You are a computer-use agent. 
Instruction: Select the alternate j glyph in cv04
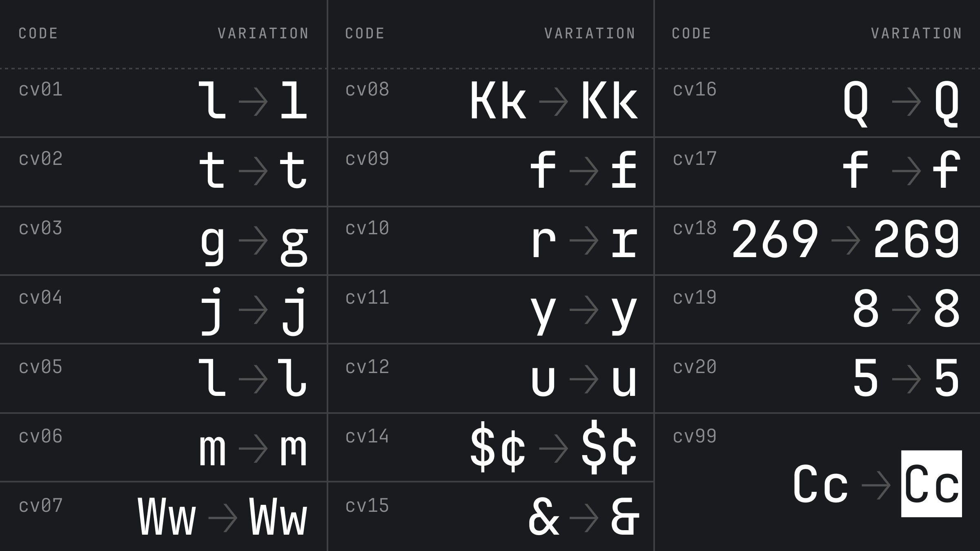tap(294, 311)
